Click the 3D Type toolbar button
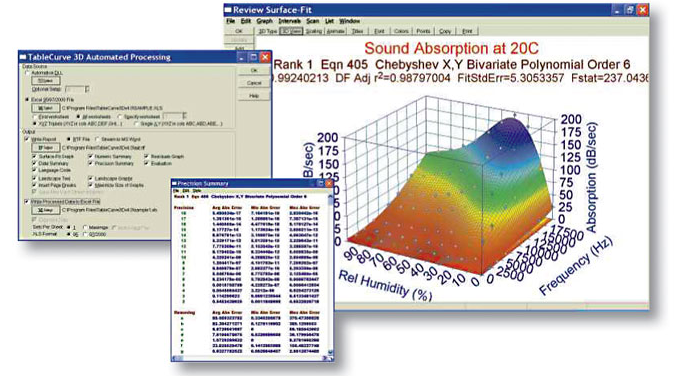Screen dimensions: 678x376 (x=268, y=31)
